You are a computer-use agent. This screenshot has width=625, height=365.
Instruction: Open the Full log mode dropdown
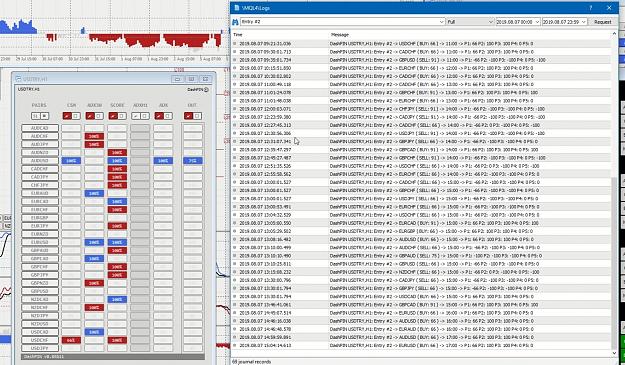(470, 22)
